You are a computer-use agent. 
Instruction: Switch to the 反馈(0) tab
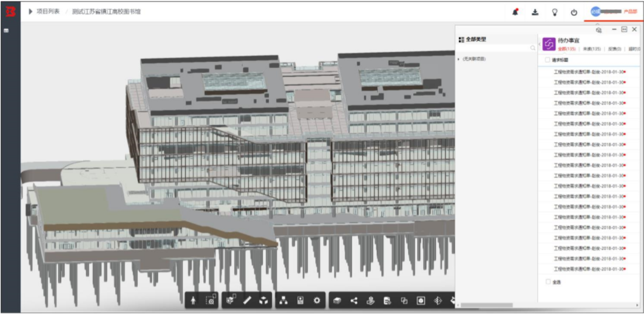614,48
